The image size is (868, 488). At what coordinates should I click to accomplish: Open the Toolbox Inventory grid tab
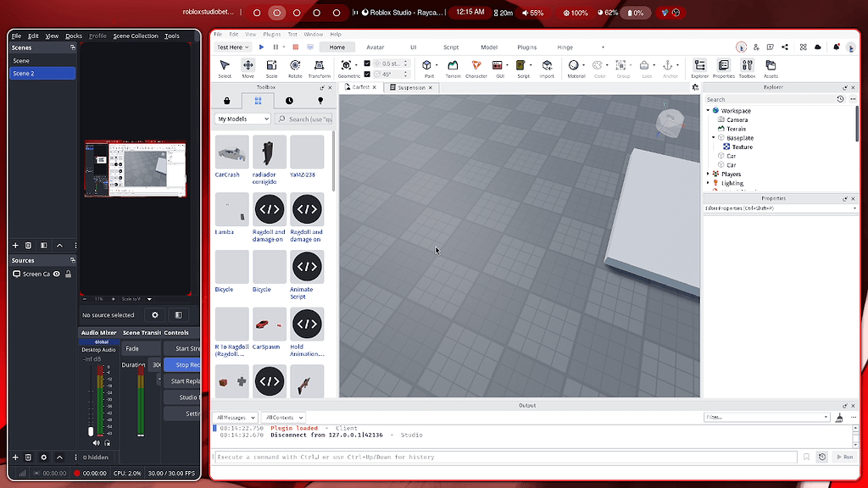258,101
